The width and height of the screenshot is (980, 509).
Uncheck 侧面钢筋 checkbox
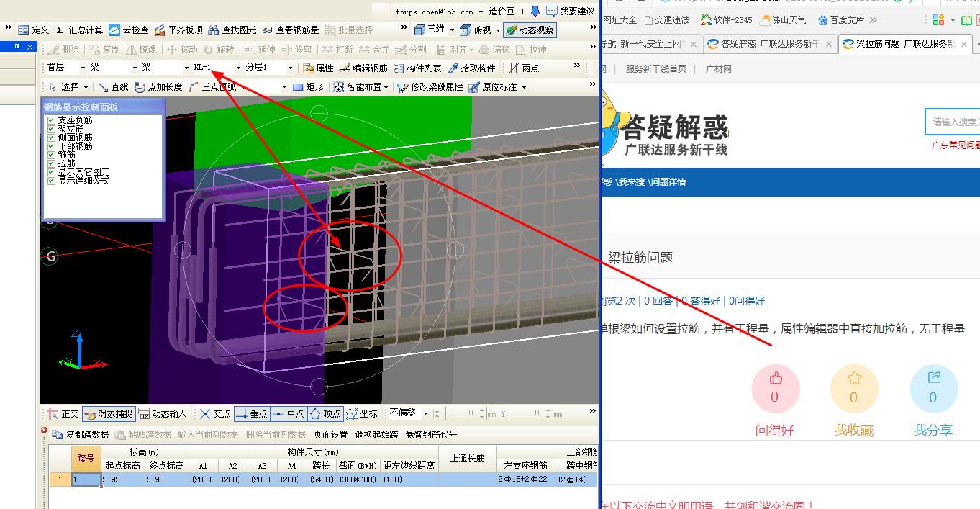(x=52, y=138)
